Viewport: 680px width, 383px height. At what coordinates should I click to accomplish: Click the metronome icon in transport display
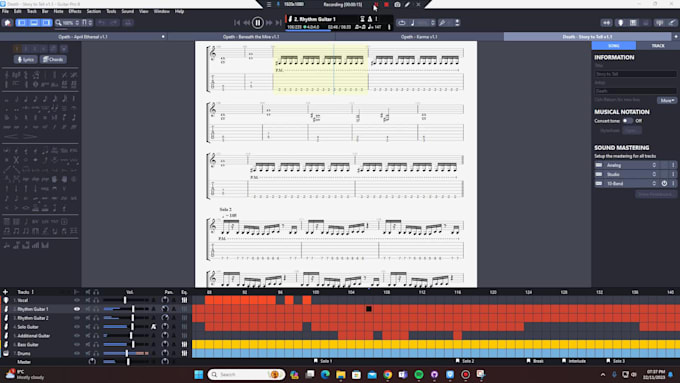coord(369,19)
